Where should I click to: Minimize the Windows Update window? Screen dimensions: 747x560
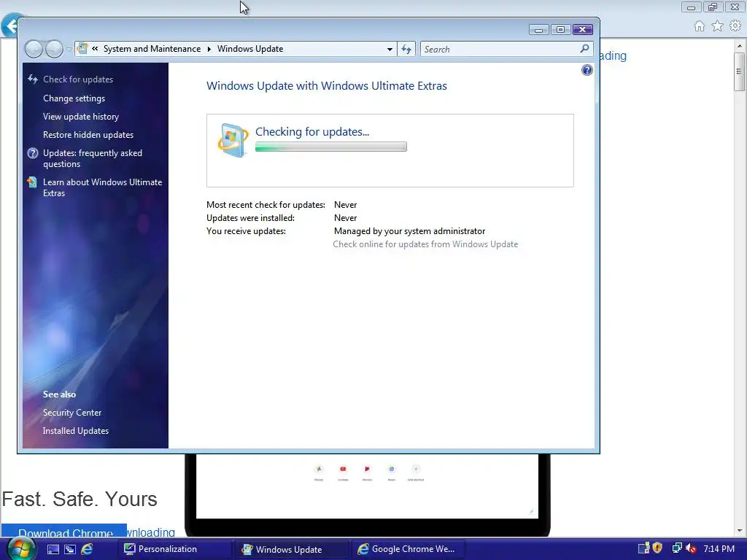pyautogui.click(x=539, y=30)
